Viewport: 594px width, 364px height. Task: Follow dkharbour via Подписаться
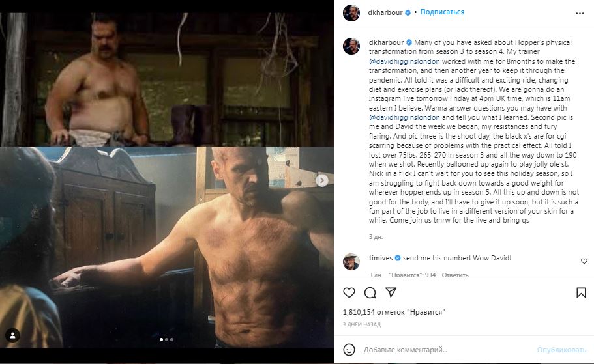tap(442, 12)
